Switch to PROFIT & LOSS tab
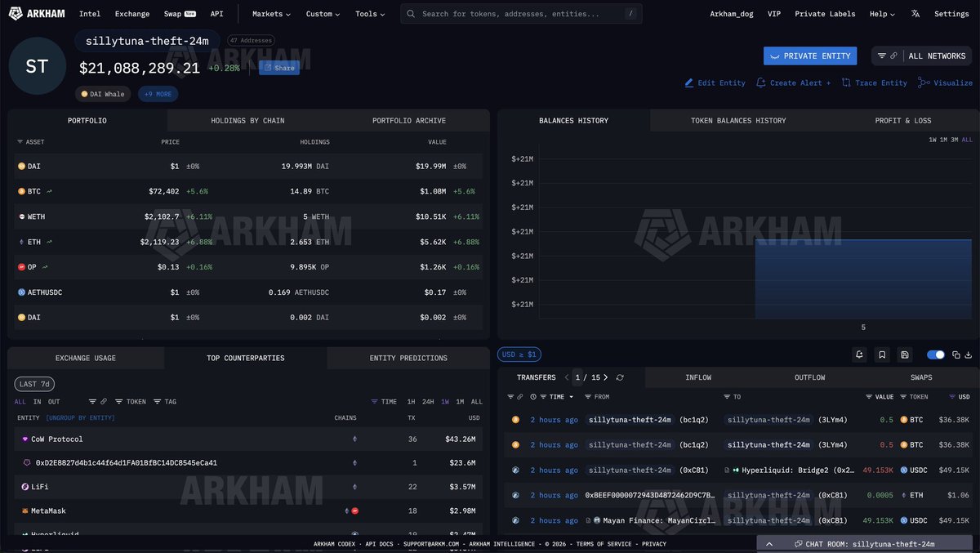This screenshot has width=980, height=553. click(x=902, y=121)
